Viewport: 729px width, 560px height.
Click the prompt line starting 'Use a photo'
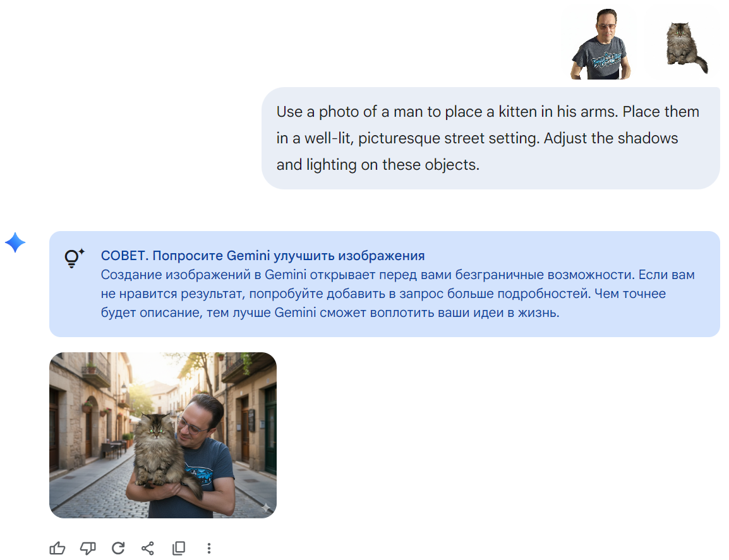[x=488, y=112]
